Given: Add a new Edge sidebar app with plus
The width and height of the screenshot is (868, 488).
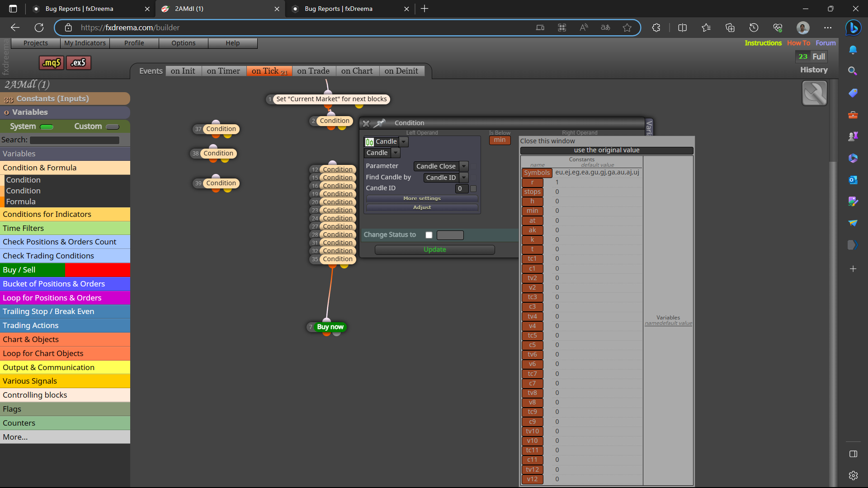Looking at the screenshot, I should (x=853, y=268).
